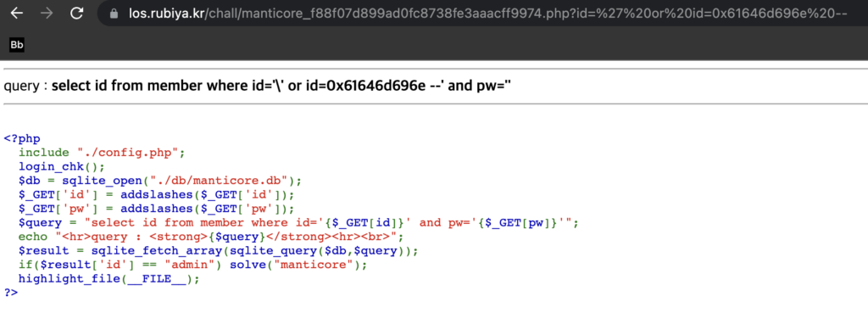Click the addslashes($_GET['id']) line

point(157,195)
